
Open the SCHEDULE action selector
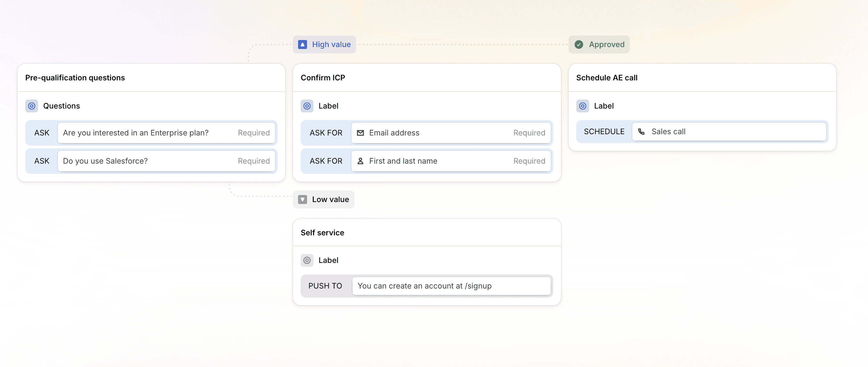604,132
